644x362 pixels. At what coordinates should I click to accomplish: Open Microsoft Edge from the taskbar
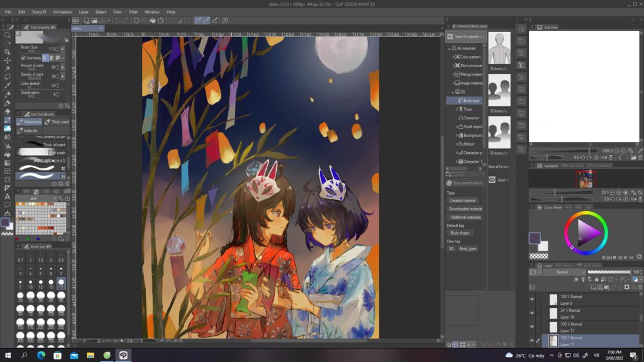point(41,355)
